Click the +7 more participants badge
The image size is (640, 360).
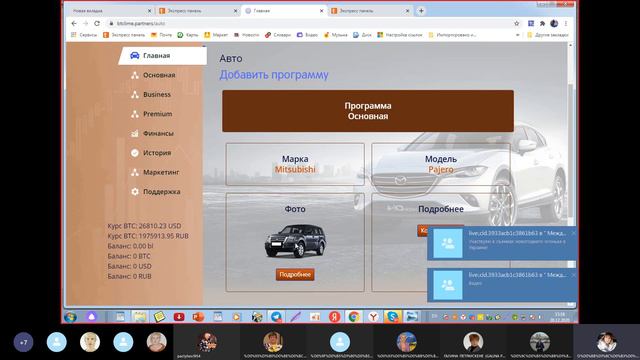click(x=23, y=342)
